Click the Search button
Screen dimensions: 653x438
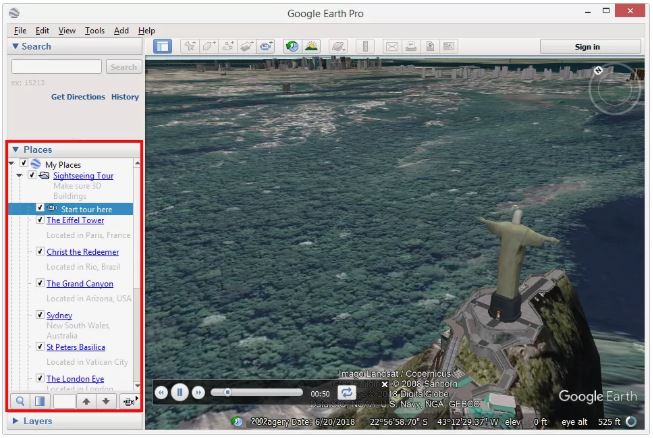coord(124,67)
